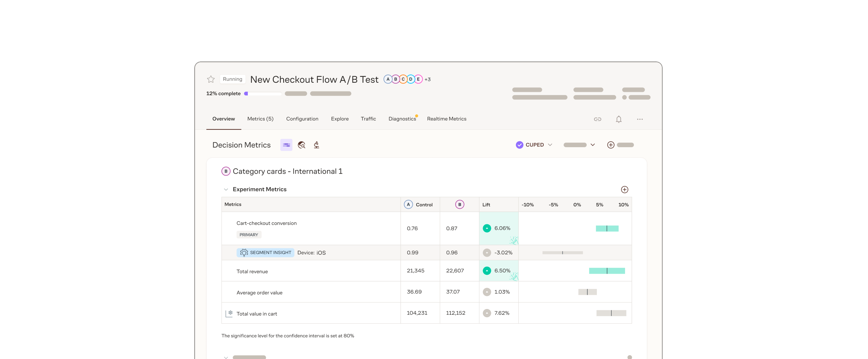The image size is (868, 359).
Task: Select the sliders view icon in Decision Metrics
Action: pyautogui.click(x=286, y=145)
